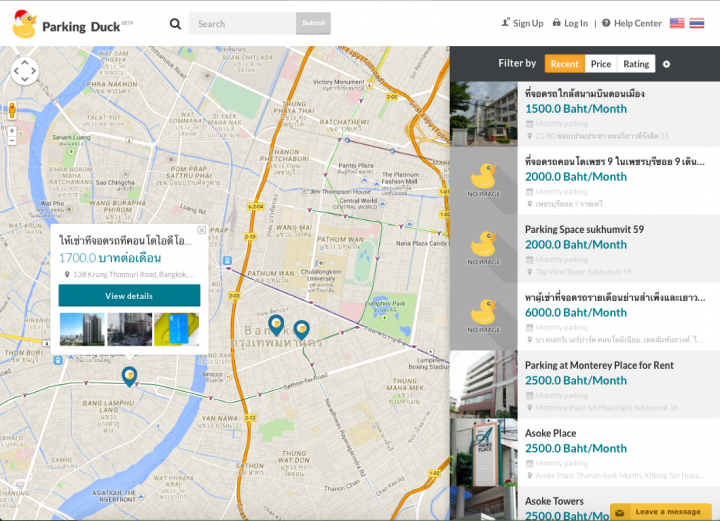This screenshot has width=720, height=521.
Task: Click the Lumphini Park map label
Action: point(385,304)
